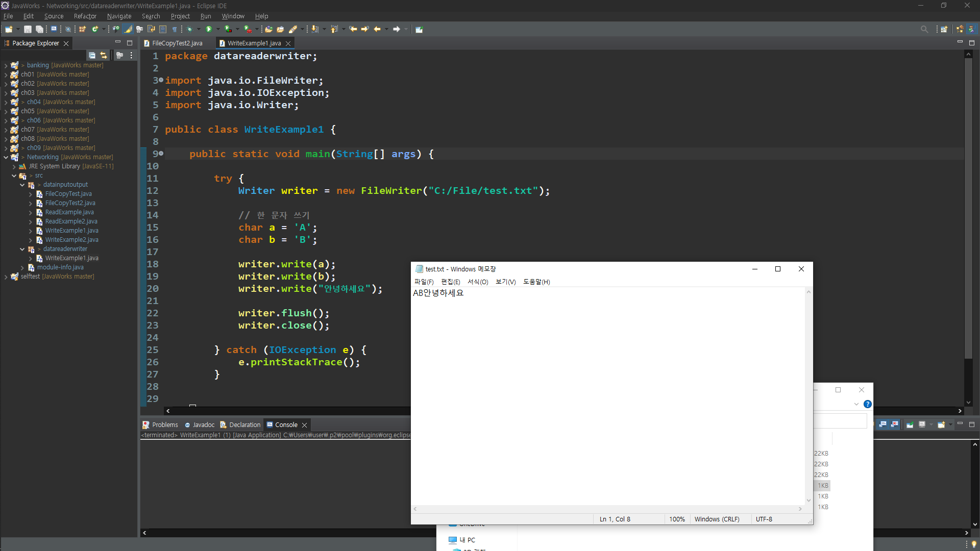Image resolution: width=980 pixels, height=551 pixels.
Task: Click Collapse All in Package Explorer
Action: click(92, 55)
